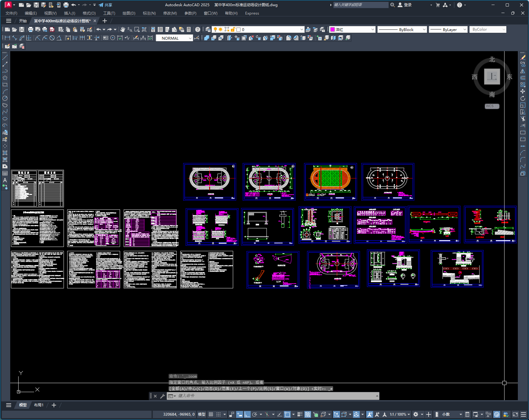Select the Pan hand tool
The width and height of the screenshot is (529, 420).
(x=123, y=29)
